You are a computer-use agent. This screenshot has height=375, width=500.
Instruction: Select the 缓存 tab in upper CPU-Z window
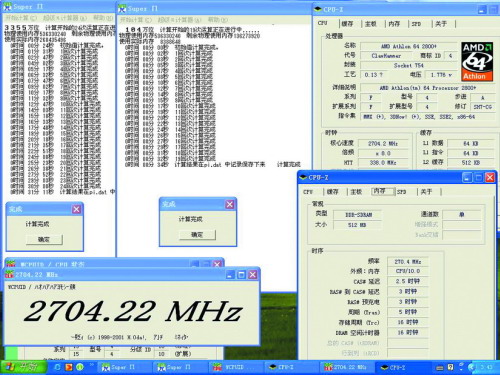point(347,24)
